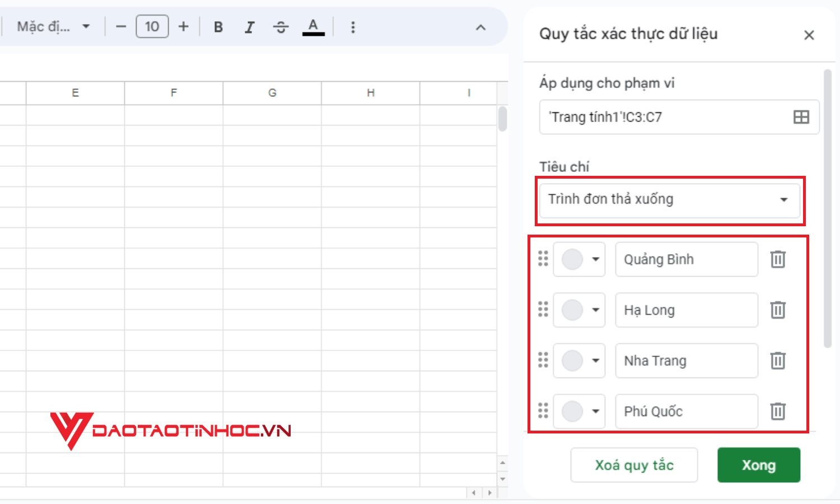Confirm with the Xong button

click(x=759, y=465)
